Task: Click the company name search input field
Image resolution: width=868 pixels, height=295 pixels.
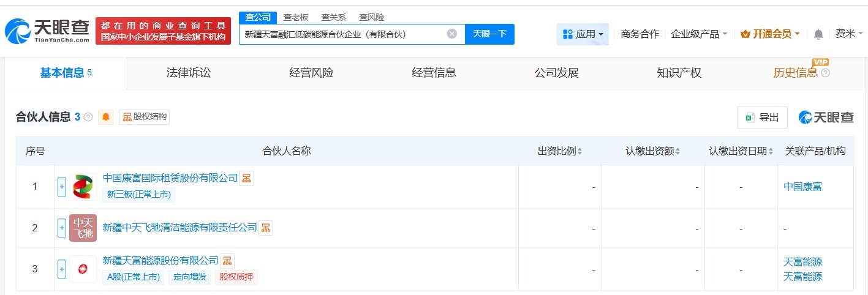Action: [x=343, y=34]
